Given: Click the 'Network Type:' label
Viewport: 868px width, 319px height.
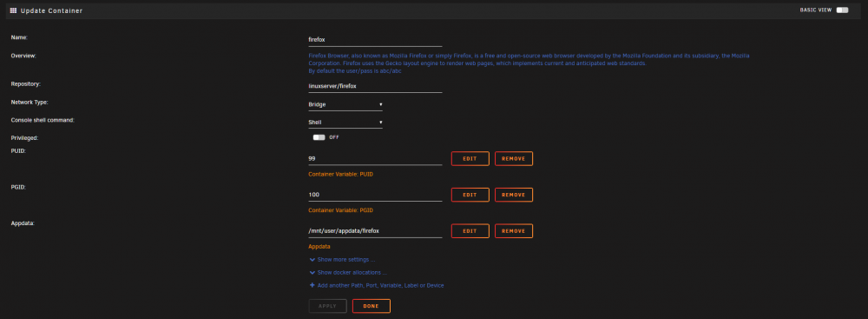Looking at the screenshot, I should (x=30, y=102).
